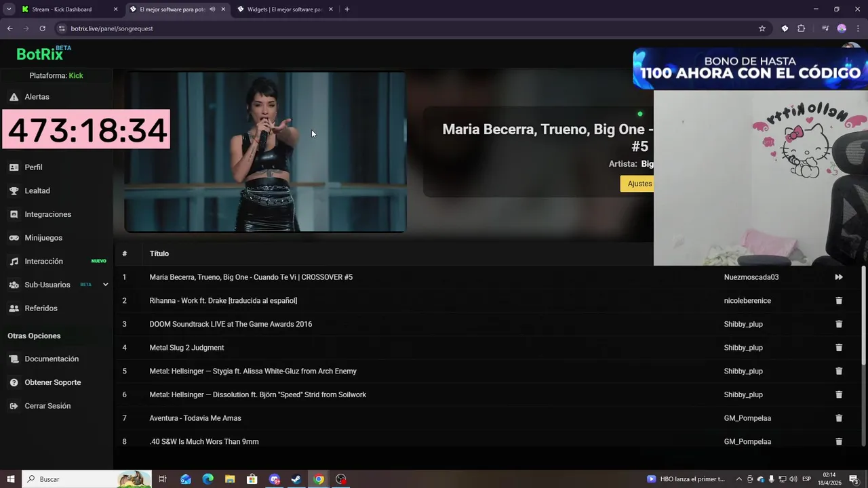Click the Referidos people icon
The height and width of the screenshot is (488, 868).
pos(14,308)
